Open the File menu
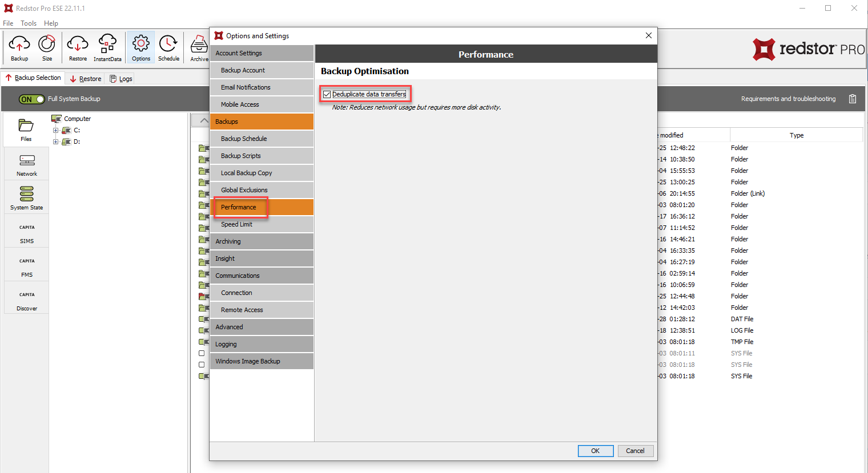The width and height of the screenshot is (868, 473). pos(8,23)
